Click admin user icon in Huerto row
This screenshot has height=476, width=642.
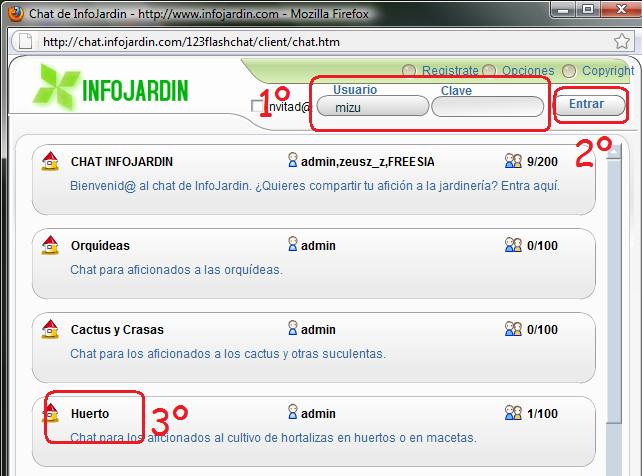pyautogui.click(x=292, y=412)
